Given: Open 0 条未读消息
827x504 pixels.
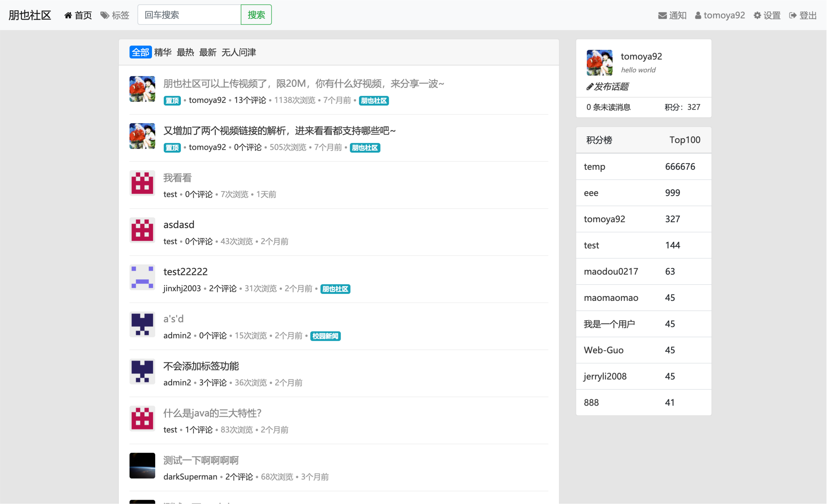Looking at the screenshot, I should pyautogui.click(x=608, y=107).
